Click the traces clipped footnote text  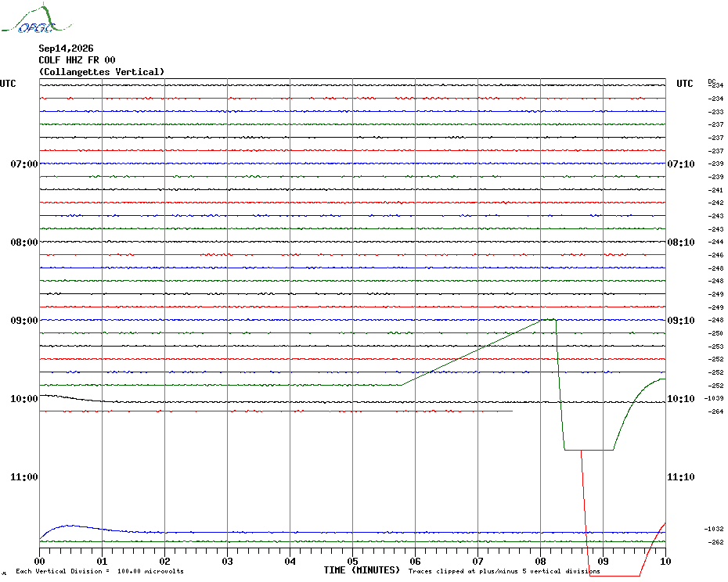[x=504, y=571]
